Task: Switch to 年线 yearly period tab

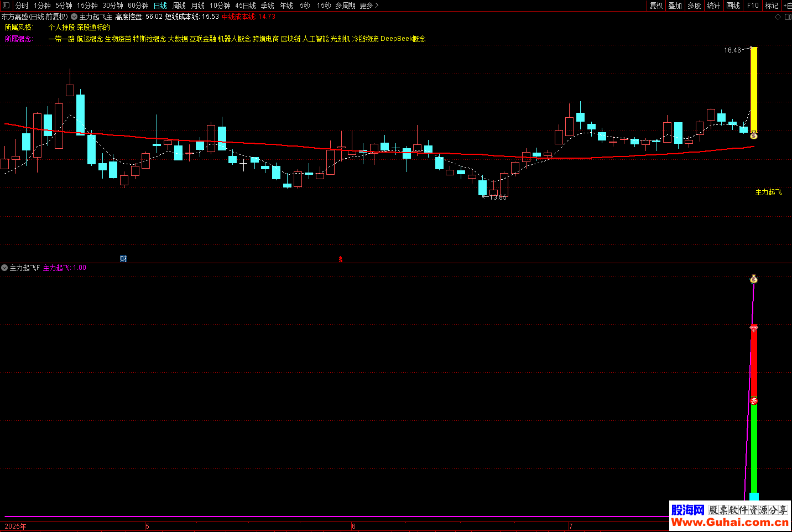Action: tap(286, 6)
